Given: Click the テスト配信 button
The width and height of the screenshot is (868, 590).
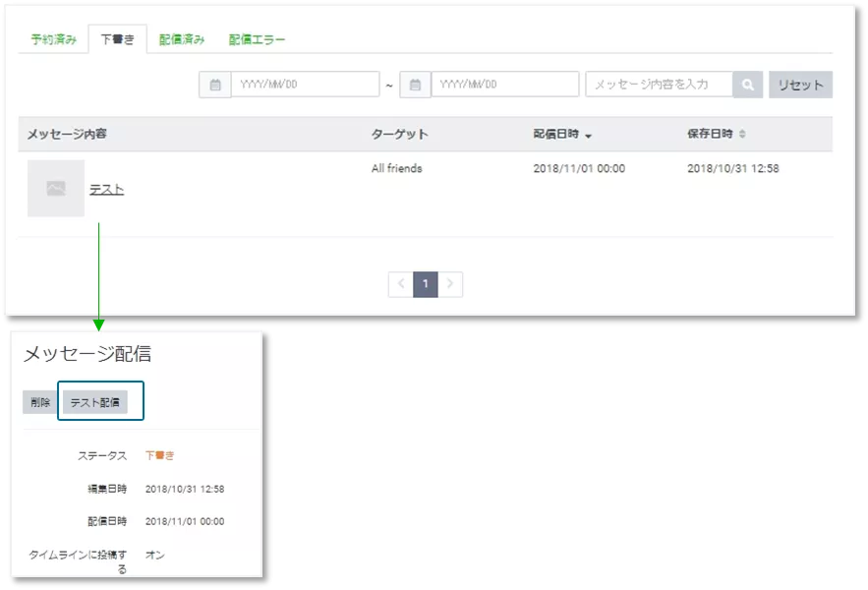Looking at the screenshot, I should pyautogui.click(x=94, y=402).
